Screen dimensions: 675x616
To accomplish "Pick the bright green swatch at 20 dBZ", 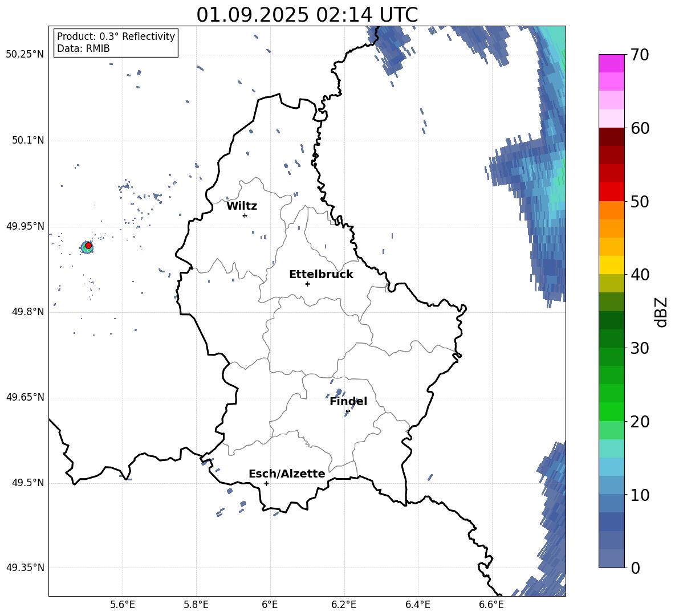I will tap(611, 411).
